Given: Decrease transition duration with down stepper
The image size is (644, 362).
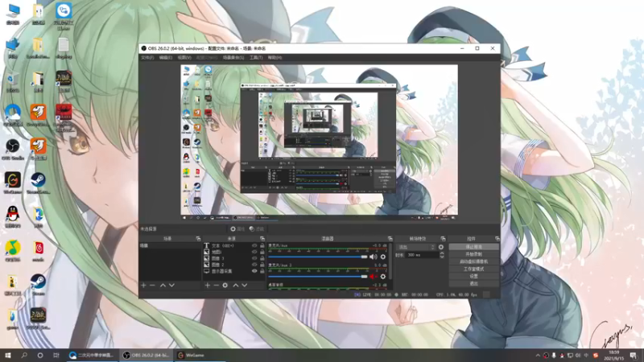Looking at the screenshot, I should pyautogui.click(x=442, y=257).
